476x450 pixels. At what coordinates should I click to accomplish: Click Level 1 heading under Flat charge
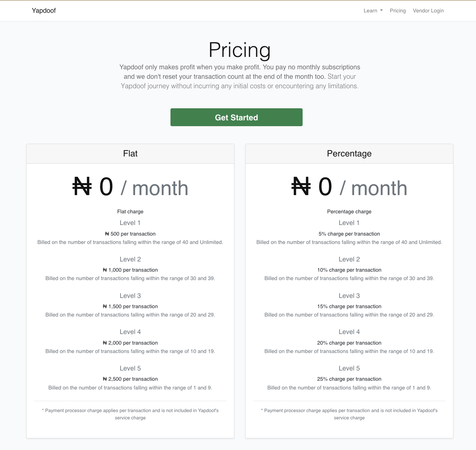tap(130, 223)
